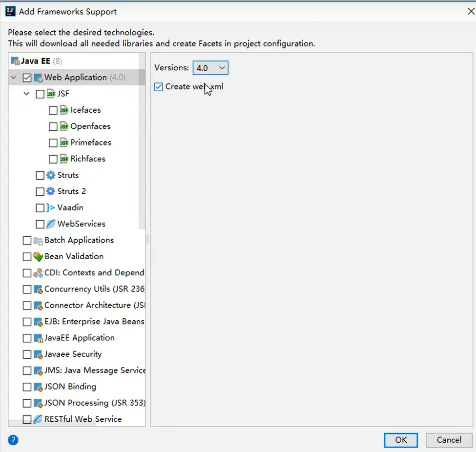
Task: Click the Struts gear icon
Action: 51,175
